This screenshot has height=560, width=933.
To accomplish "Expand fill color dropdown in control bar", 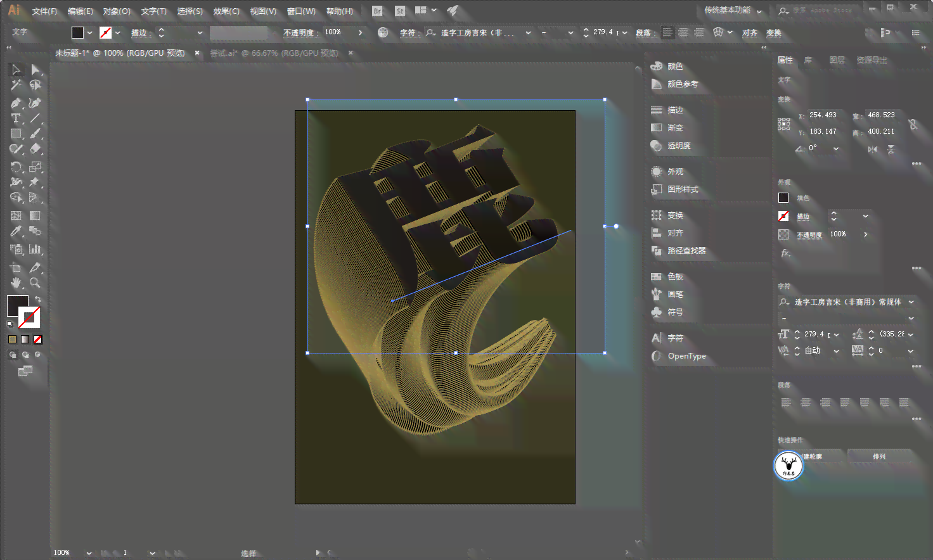I will [89, 33].
